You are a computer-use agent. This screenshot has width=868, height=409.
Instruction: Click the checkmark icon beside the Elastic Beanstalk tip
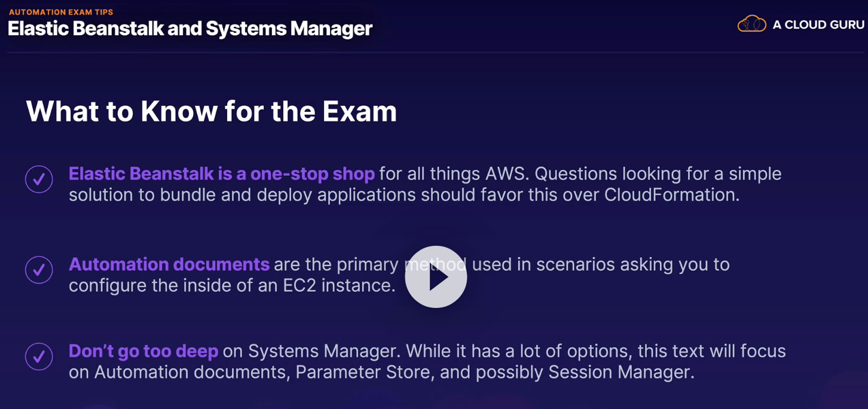click(39, 179)
